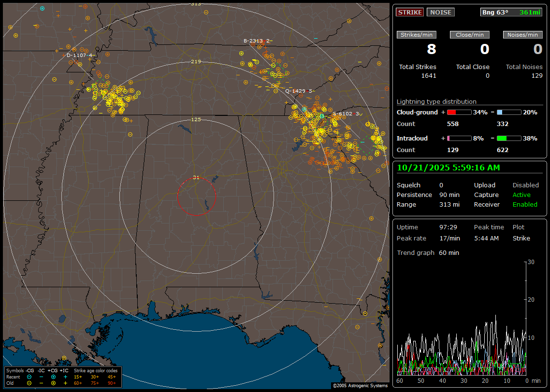Click the old -CG yellow legend symbol
The image size is (550, 392).
coord(29,383)
